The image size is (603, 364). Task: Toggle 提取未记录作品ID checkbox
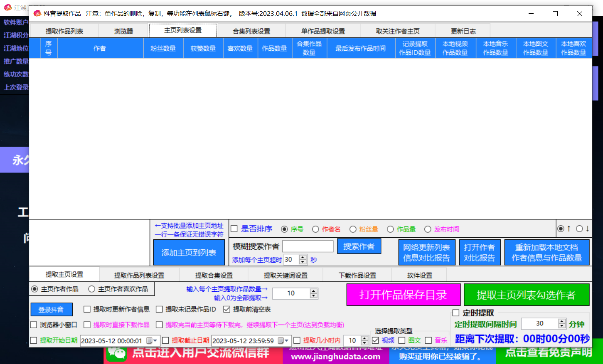159,309
